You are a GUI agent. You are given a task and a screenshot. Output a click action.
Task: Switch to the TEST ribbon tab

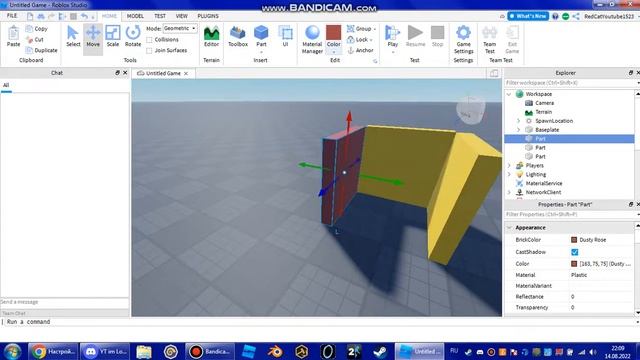[x=160, y=16]
